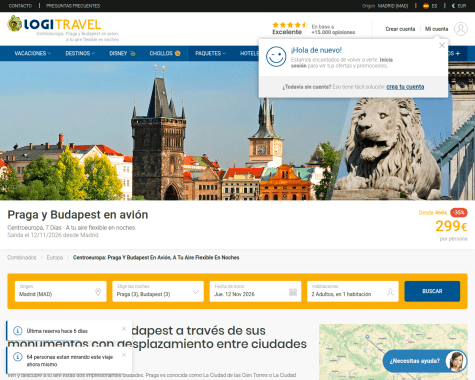Click the BUSCAR button
475x380 pixels.
point(432,291)
